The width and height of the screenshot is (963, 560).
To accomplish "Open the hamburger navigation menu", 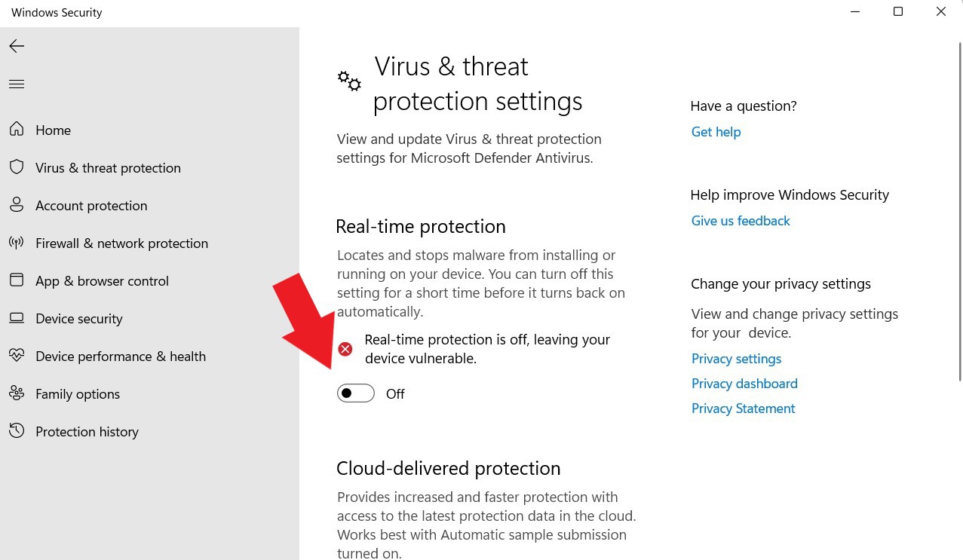I will click(x=17, y=84).
